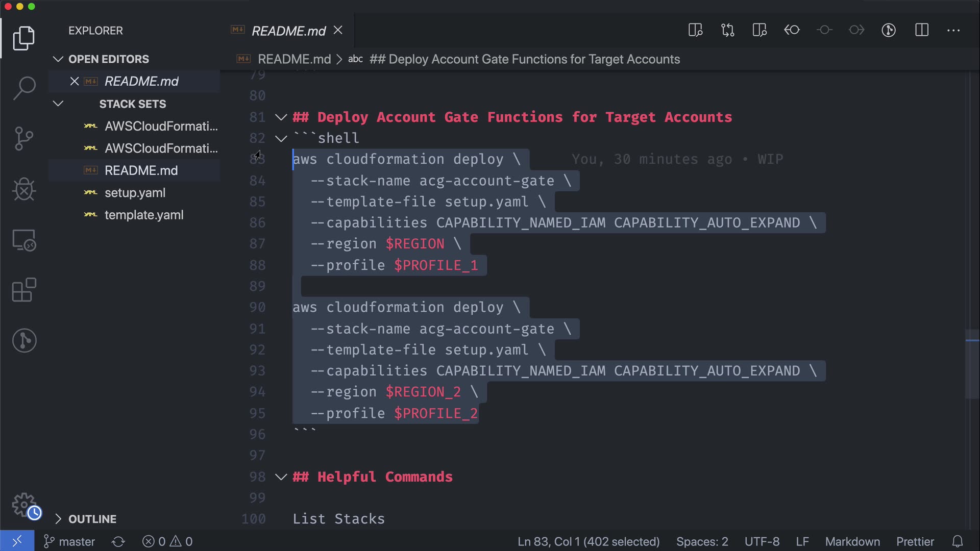Open the Extensions view
980x551 pixels.
[24, 290]
